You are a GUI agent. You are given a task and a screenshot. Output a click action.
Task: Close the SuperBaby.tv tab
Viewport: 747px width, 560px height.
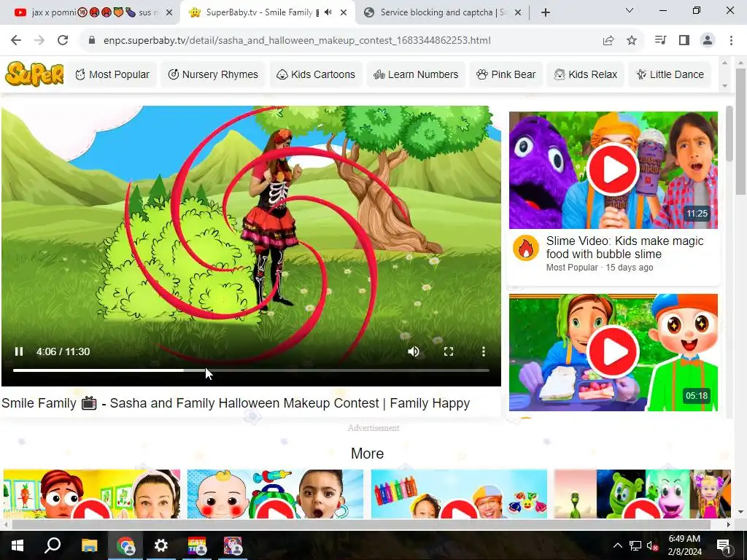coord(344,13)
